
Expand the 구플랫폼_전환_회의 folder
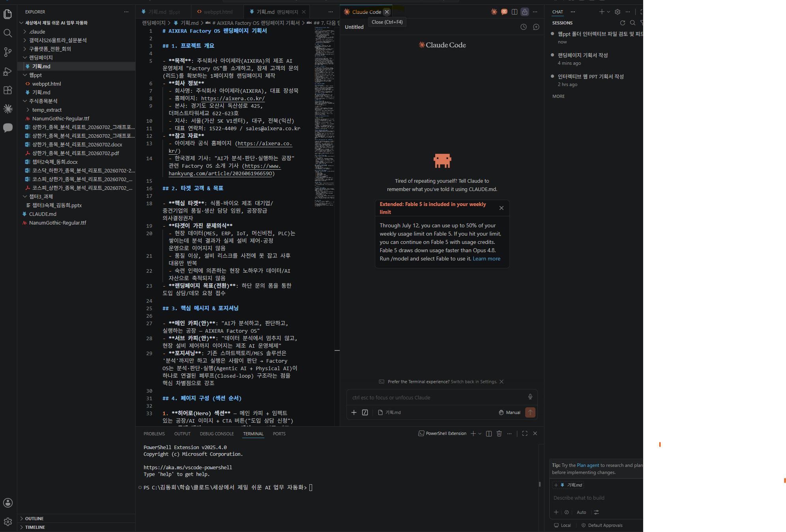tap(50, 49)
